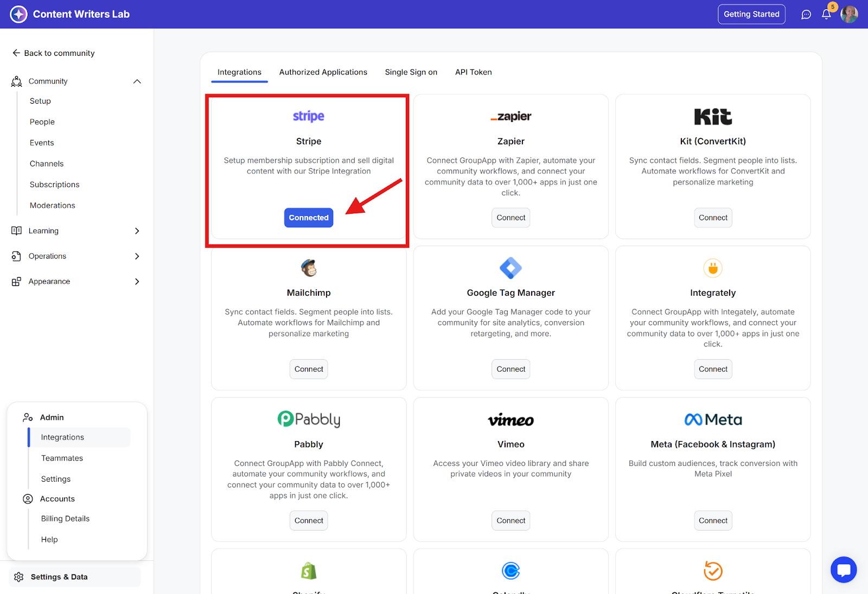Click the Learning book icon

click(16, 231)
